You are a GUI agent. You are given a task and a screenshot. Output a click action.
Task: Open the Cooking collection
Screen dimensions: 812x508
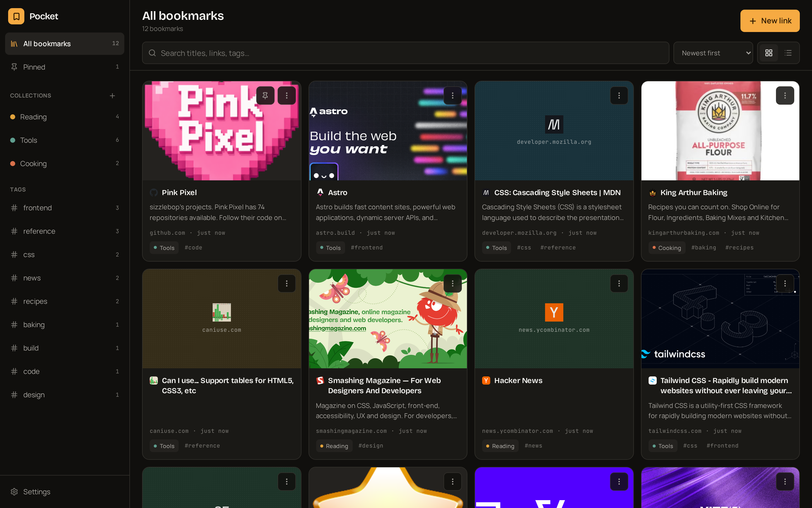point(64,164)
